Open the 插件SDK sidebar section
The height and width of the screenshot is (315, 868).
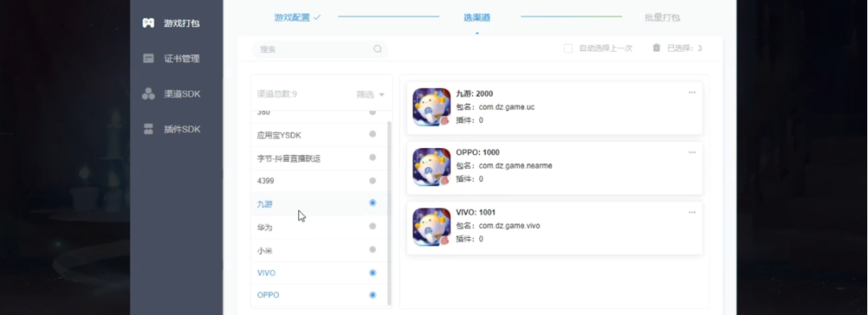tap(176, 130)
